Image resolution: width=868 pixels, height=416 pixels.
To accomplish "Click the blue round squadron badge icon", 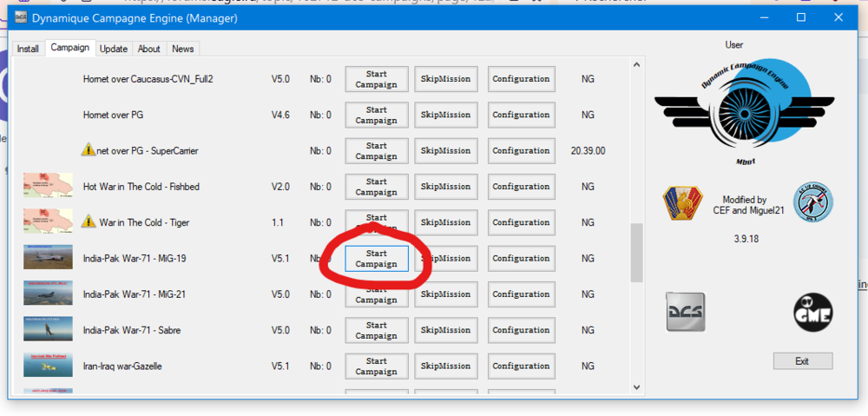I will tap(813, 204).
